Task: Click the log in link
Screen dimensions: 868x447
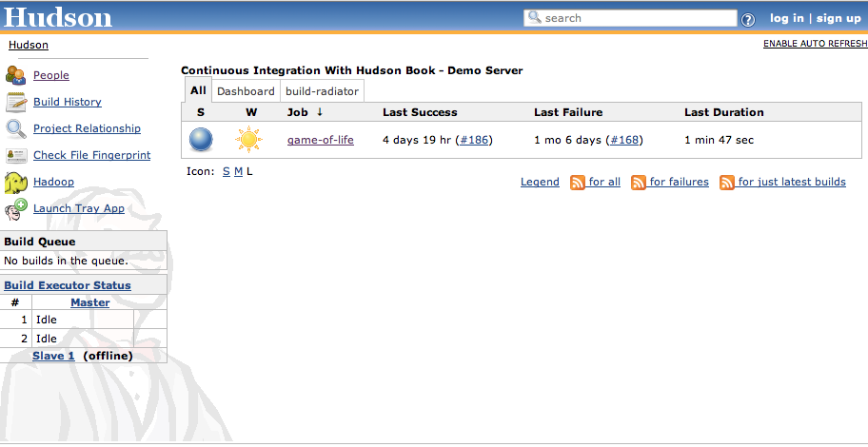Action: tap(786, 18)
